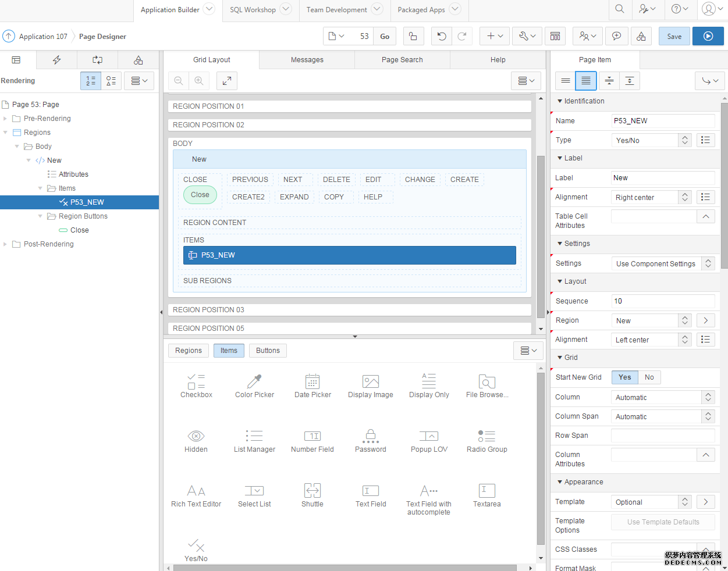This screenshot has width=728, height=571.
Task: Open the SQL Workshop menu tab
Action: [x=253, y=10]
